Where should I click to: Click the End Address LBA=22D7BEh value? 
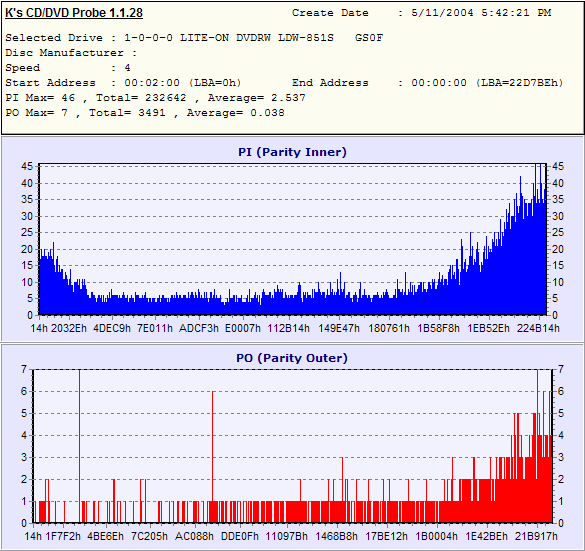487,82
